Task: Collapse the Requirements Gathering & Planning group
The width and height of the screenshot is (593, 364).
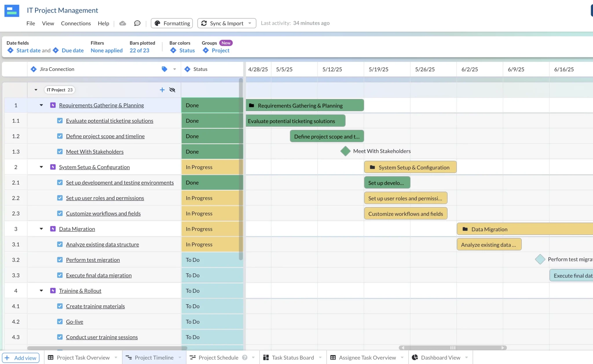Action: tap(41, 105)
